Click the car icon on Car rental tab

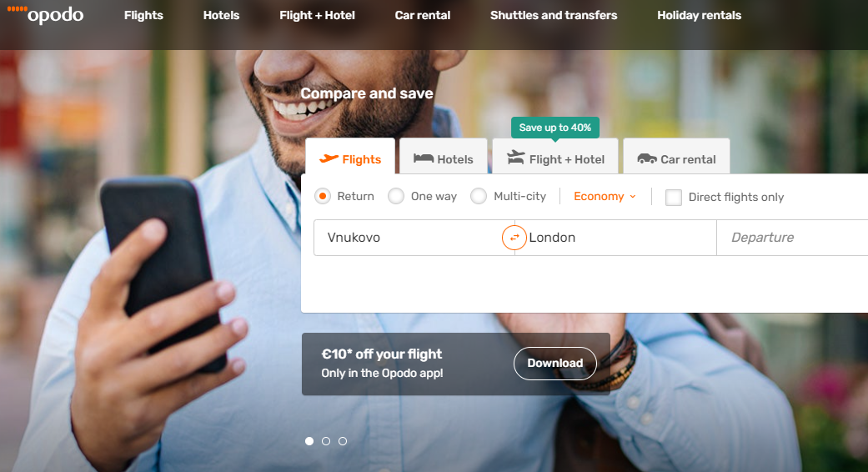click(x=646, y=158)
